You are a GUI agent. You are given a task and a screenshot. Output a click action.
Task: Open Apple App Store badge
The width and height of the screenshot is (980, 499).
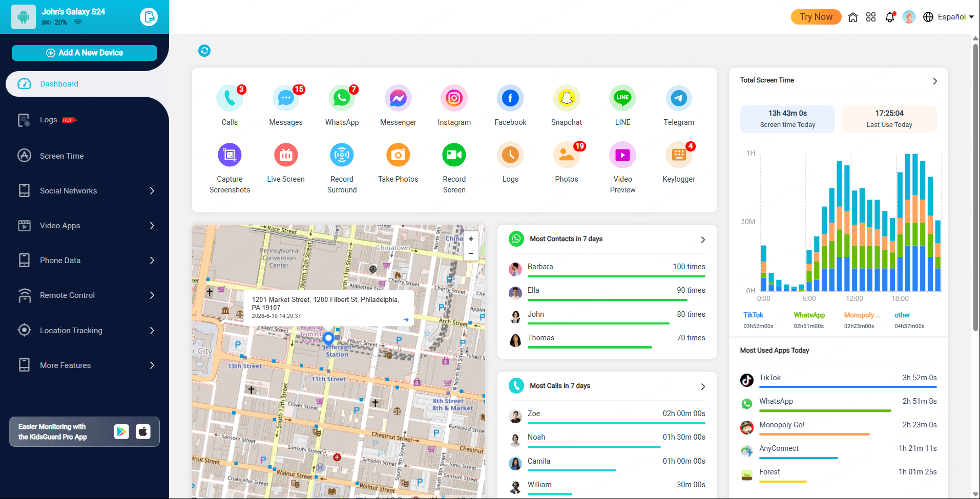[143, 431]
